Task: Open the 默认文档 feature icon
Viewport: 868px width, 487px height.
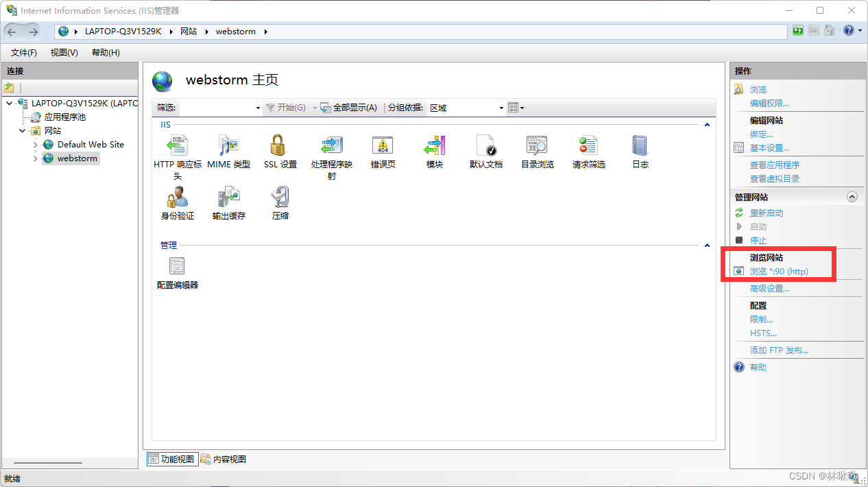Action: click(x=486, y=145)
